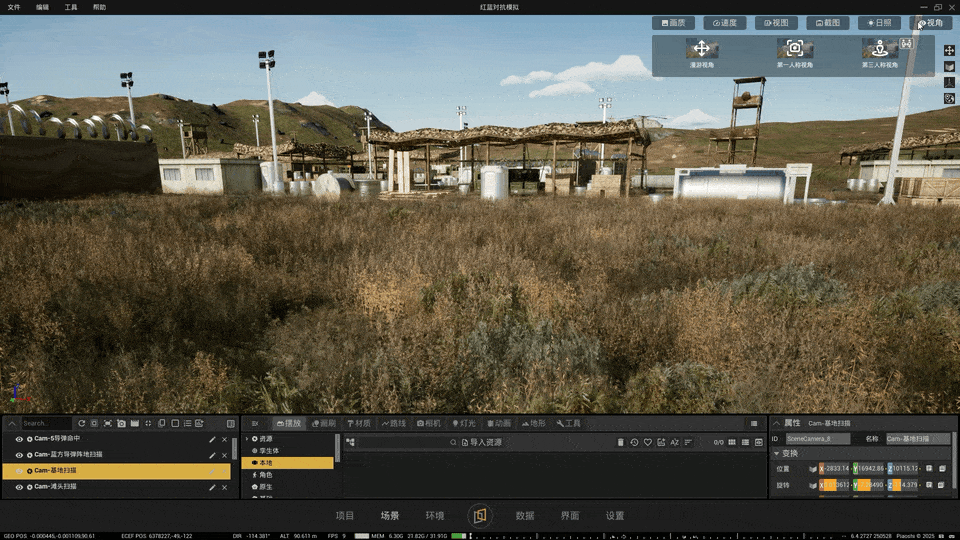Collapse the 属性 properties panel chevron

776,423
